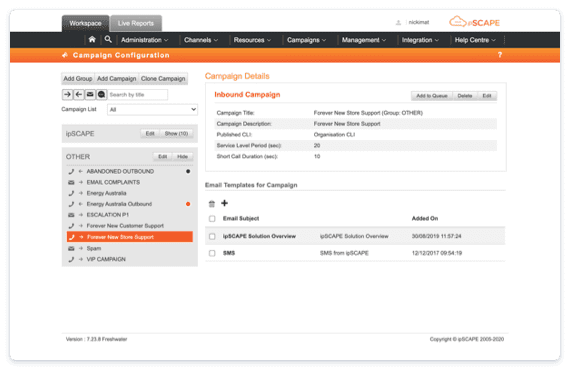Show the 10 ipSCAPE group campaigns
Screen dimensions: 570x370
176,134
